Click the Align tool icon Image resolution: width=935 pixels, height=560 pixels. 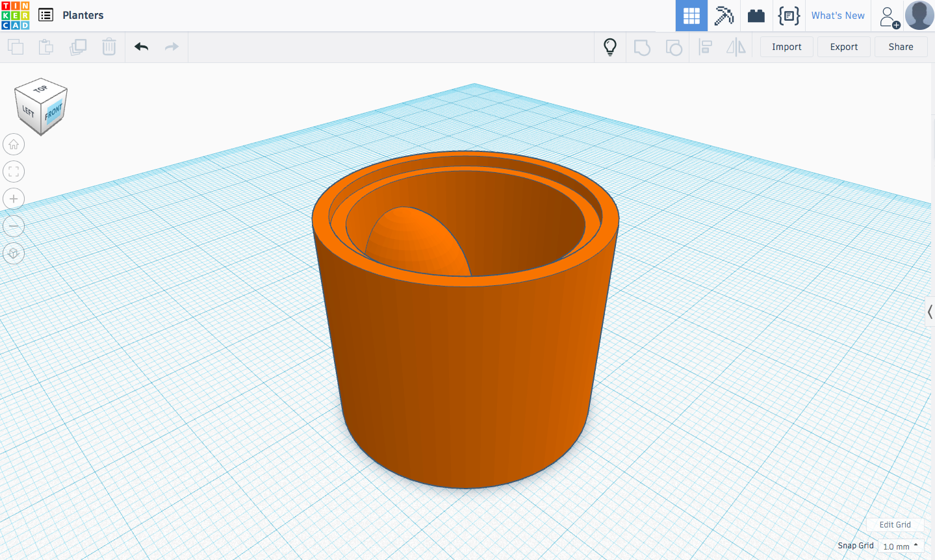tap(705, 47)
